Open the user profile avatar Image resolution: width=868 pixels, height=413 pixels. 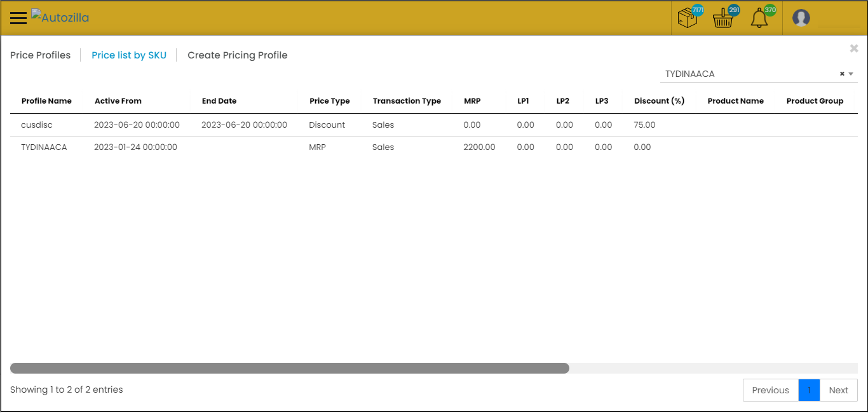801,18
